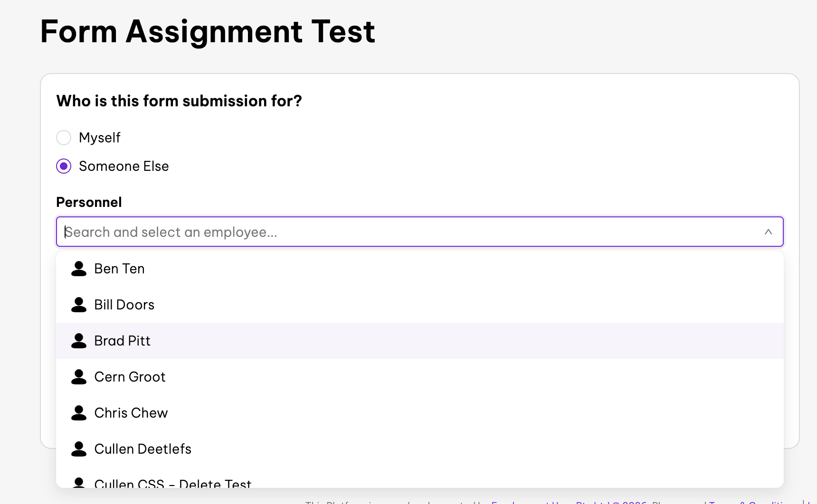Focus the employee search input field

pyautogui.click(x=408, y=232)
